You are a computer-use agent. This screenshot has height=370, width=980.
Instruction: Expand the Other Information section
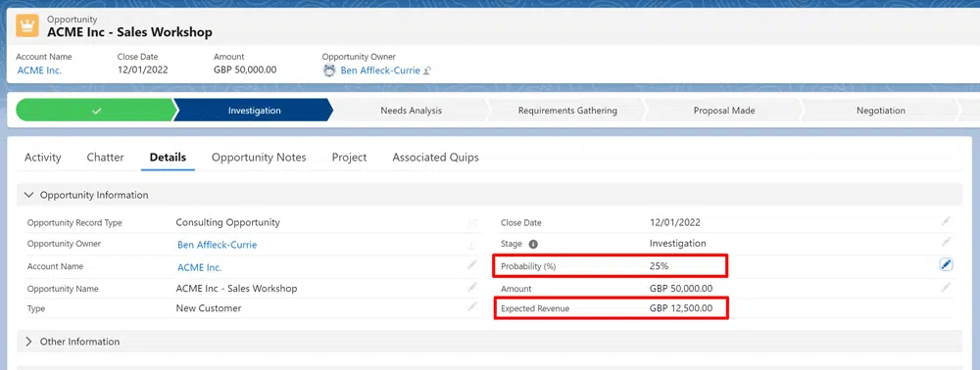pyautogui.click(x=28, y=342)
